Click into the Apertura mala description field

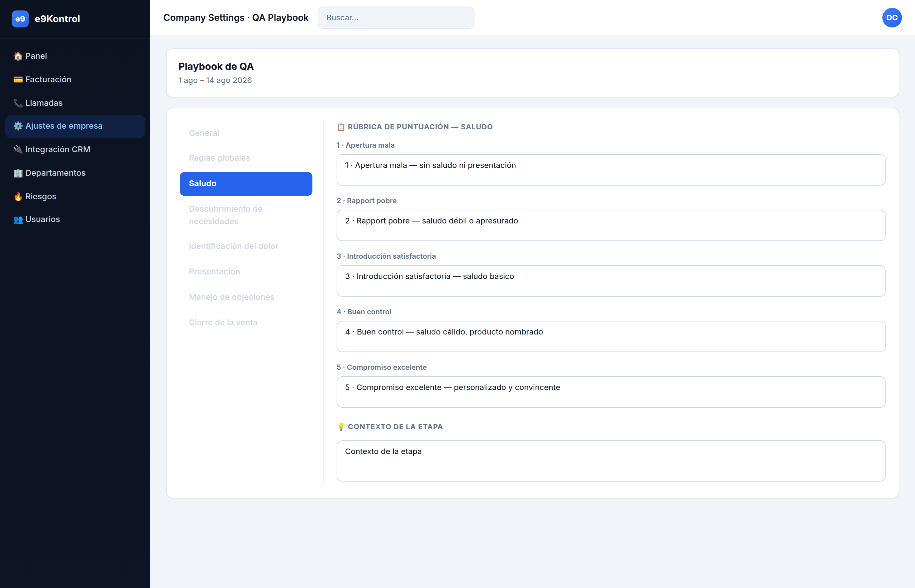[x=611, y=170]
